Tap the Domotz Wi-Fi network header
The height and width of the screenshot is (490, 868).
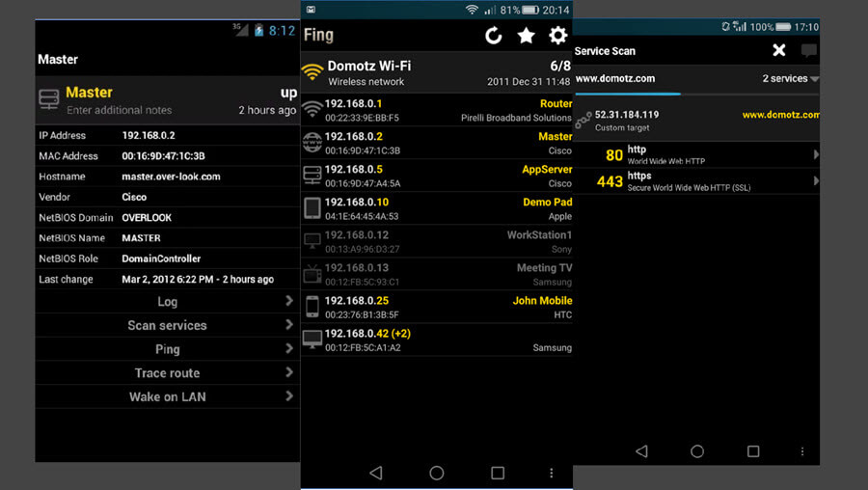436,72
